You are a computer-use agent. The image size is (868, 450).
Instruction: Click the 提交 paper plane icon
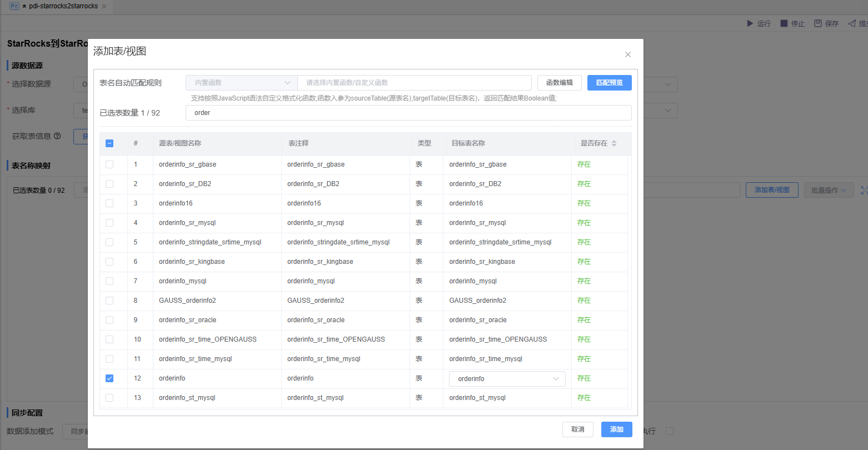click(852, 23)
